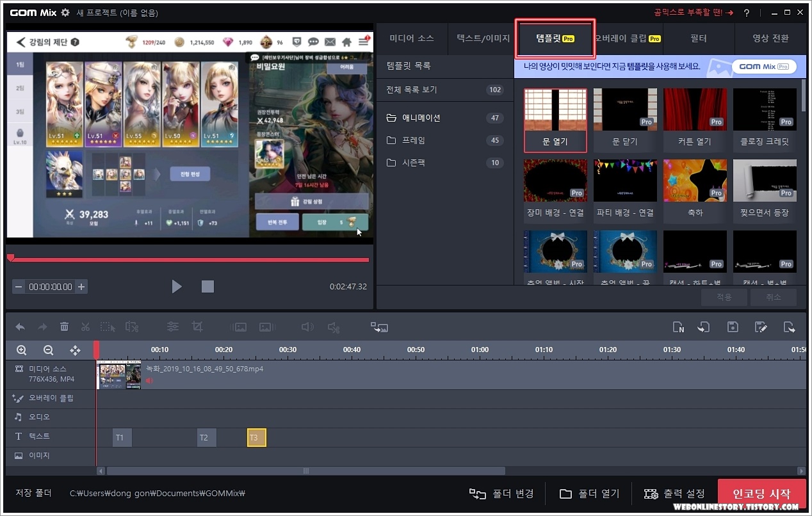Screen dimensions: 812x516
Task: Select the highlighted T3 text clip
Action: [256, 438]
